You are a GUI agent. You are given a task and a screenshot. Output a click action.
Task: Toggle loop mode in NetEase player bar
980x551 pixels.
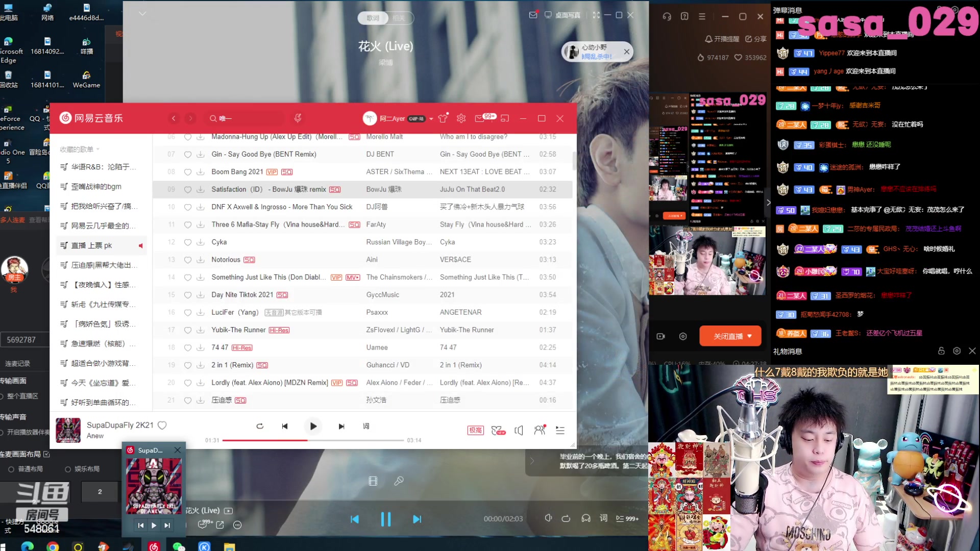(x=260, y=426)
